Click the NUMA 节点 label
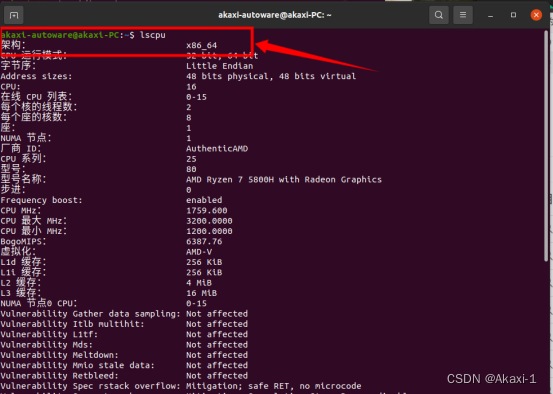This screenshot has width=553, height=394. click(26, 138)
